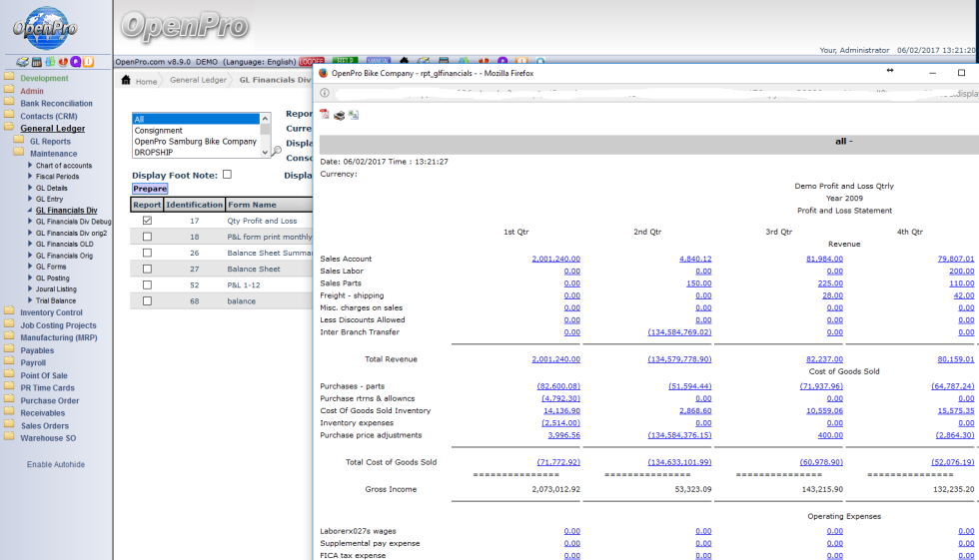Expand Journal Listing tree arrow
979x560 pixels.
30,288
